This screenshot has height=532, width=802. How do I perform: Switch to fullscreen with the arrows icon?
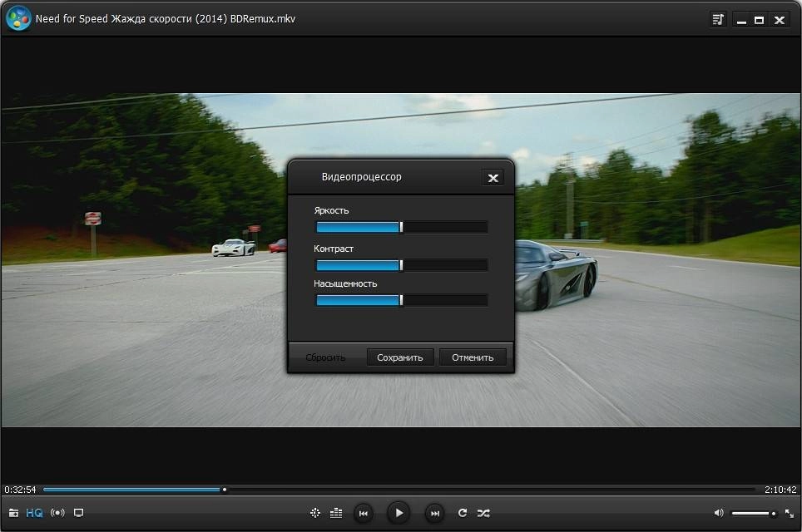(x=790, y=513)
